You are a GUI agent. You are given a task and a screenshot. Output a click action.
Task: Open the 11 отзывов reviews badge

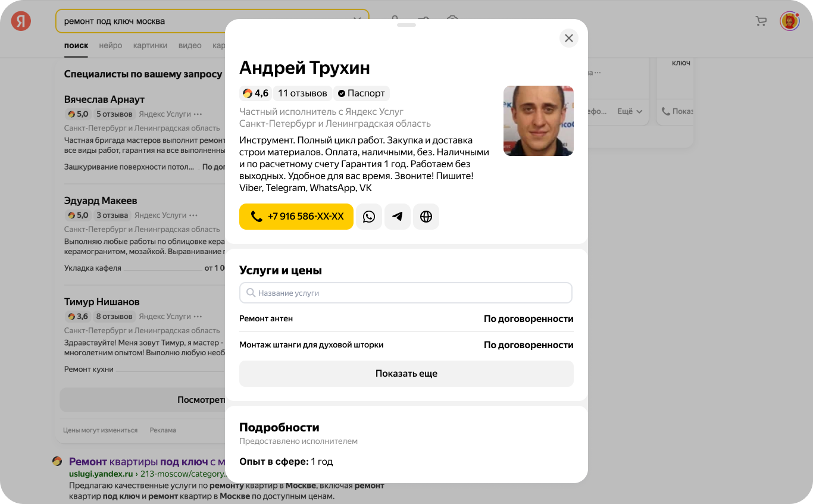coord(302,93)
